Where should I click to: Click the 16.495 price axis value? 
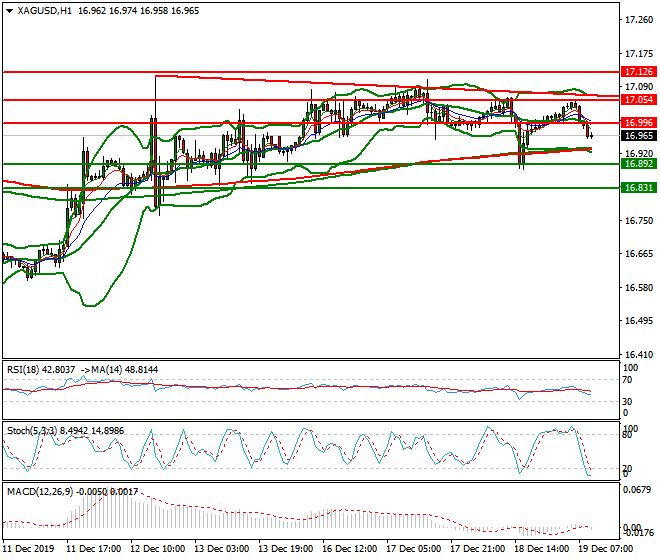tap(639, 321)
